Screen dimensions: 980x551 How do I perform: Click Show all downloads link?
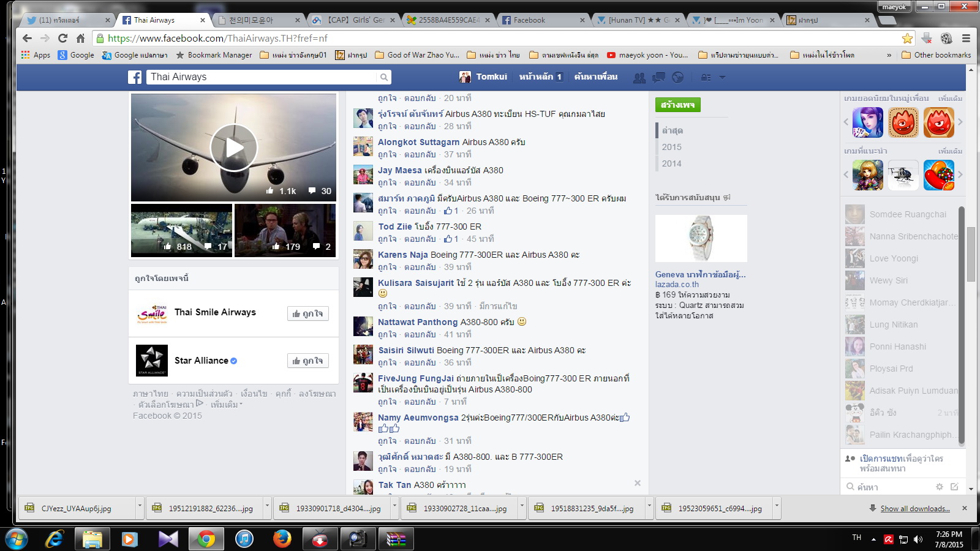[x=915, y=509]
